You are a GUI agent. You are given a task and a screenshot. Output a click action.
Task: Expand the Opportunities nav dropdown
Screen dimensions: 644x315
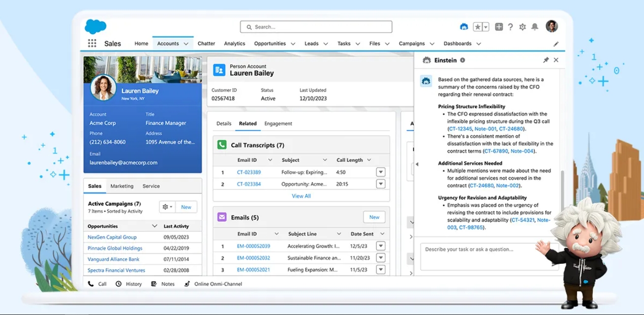(293, 44)
